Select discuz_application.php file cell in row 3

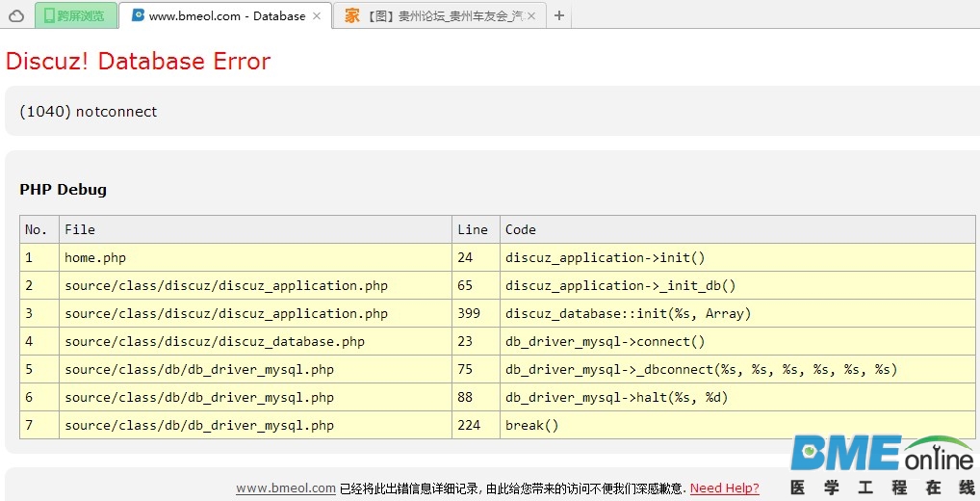point(255,313)
